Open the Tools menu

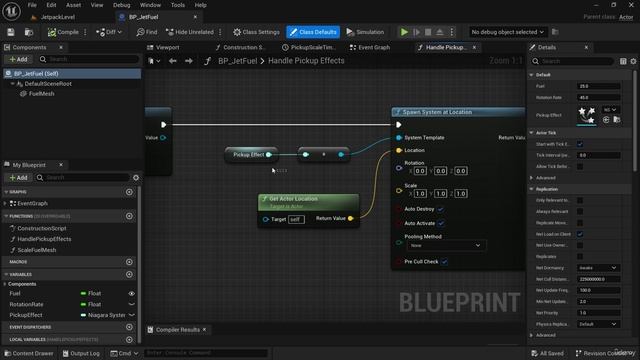tap(178, 5)
